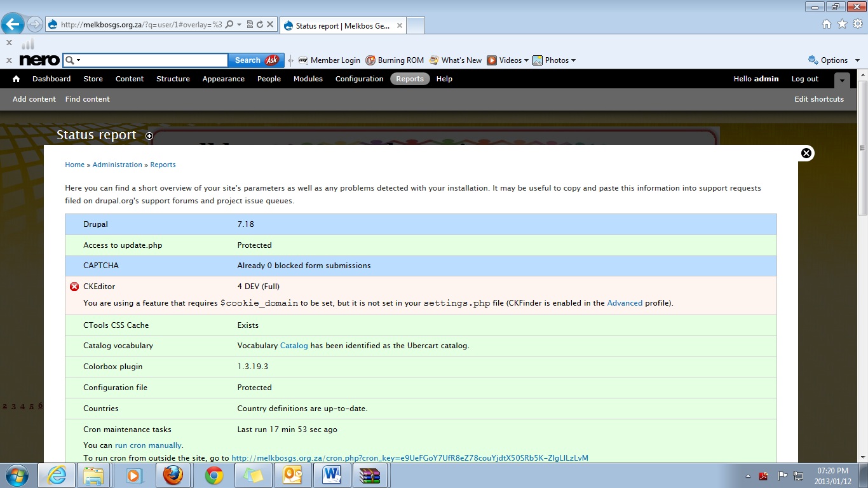This screenshot has width=868, height=488.
Task: Open the browser Home page icon
Action: point(827,24)
